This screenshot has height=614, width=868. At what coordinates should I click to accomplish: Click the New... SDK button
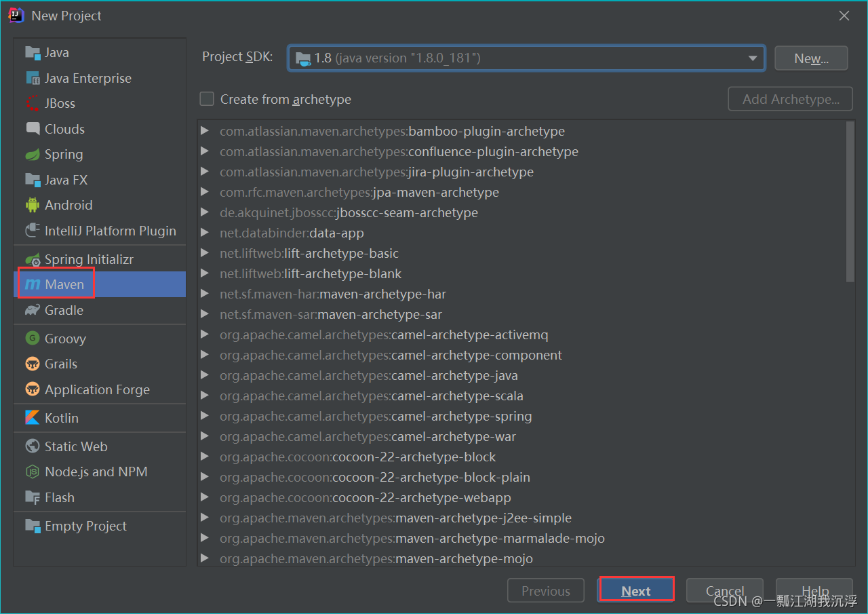[811, 58]
